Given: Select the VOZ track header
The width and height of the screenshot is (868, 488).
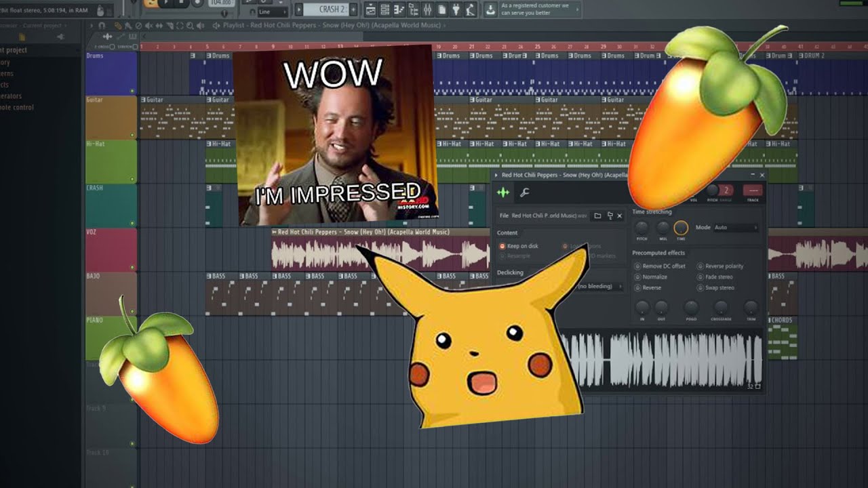Looking at the screenshot, I should (x=111, y=249).
